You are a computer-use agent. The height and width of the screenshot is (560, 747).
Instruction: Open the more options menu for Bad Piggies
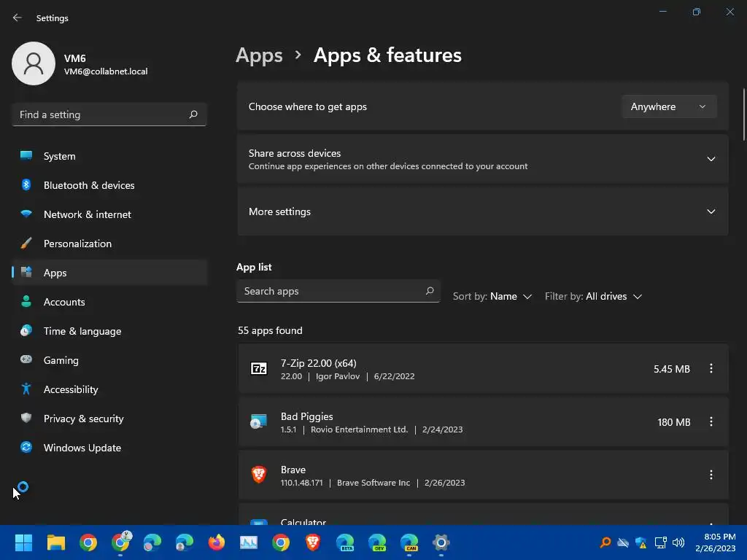711,422
